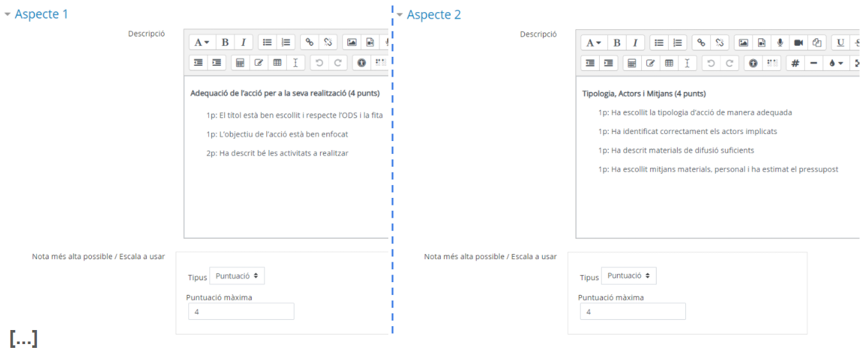Click Record video camera icon in Aspecte 2

pos(798,43)
